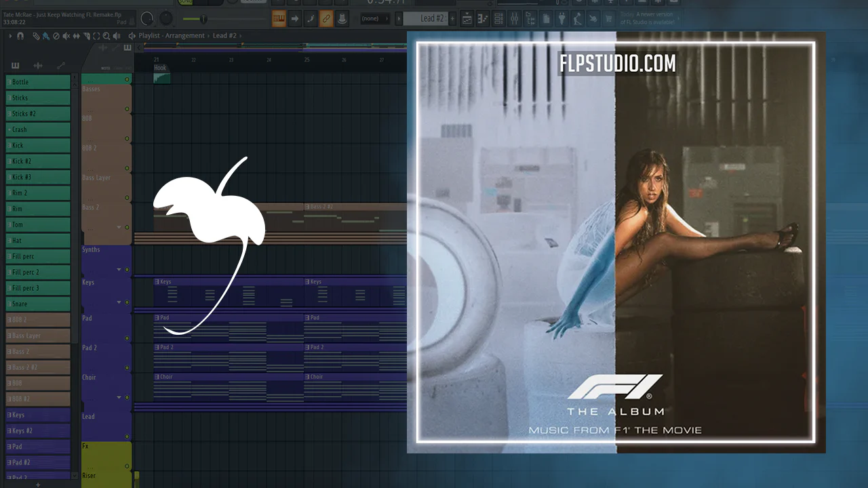Image resolution: width=868 pixels, height=488 pixels.
Task: Click the right-arrow icon beside the keyboard icon
Action: (x=295, y=18)
